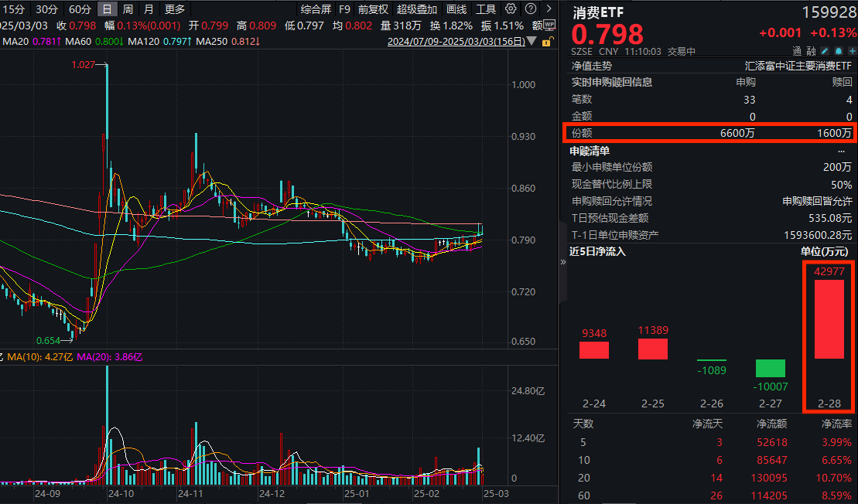Click the plus icon to add to watchlist

852,50
